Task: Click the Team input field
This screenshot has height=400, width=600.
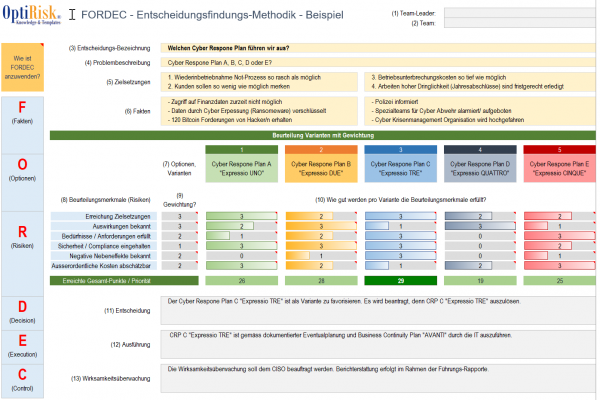Action: point(562,22)
